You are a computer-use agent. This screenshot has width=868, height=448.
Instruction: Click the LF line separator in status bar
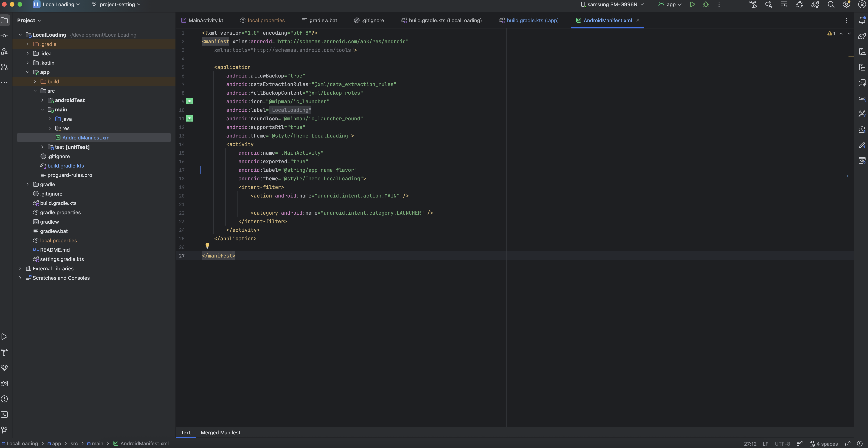click(x=766, y=444)
